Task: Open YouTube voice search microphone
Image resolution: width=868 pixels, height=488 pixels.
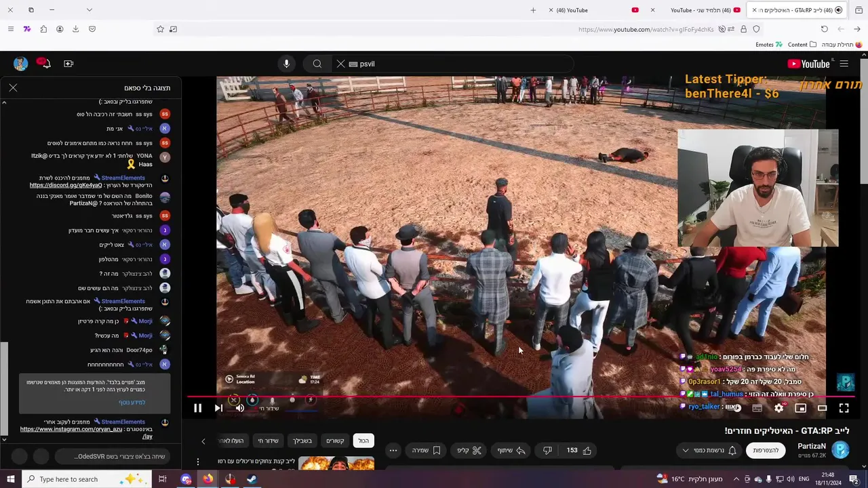Action: (x=286, y=64)
